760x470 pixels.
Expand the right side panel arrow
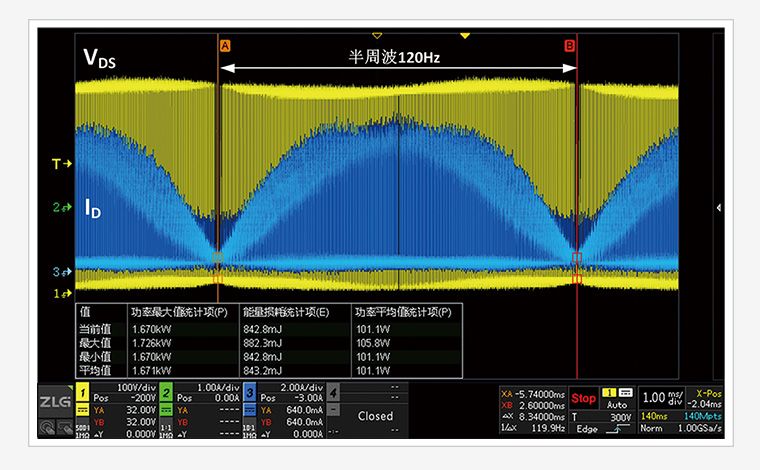tap(719, 207)
